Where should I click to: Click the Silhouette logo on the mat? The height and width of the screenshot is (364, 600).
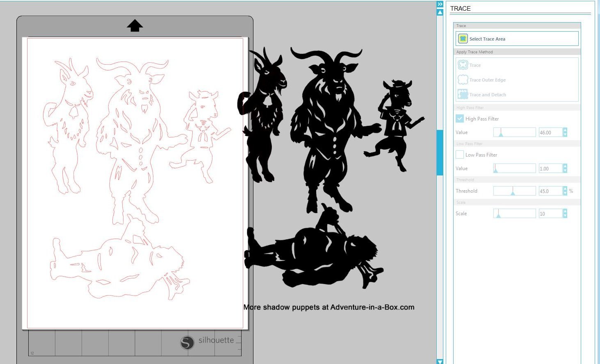[187, 342]
